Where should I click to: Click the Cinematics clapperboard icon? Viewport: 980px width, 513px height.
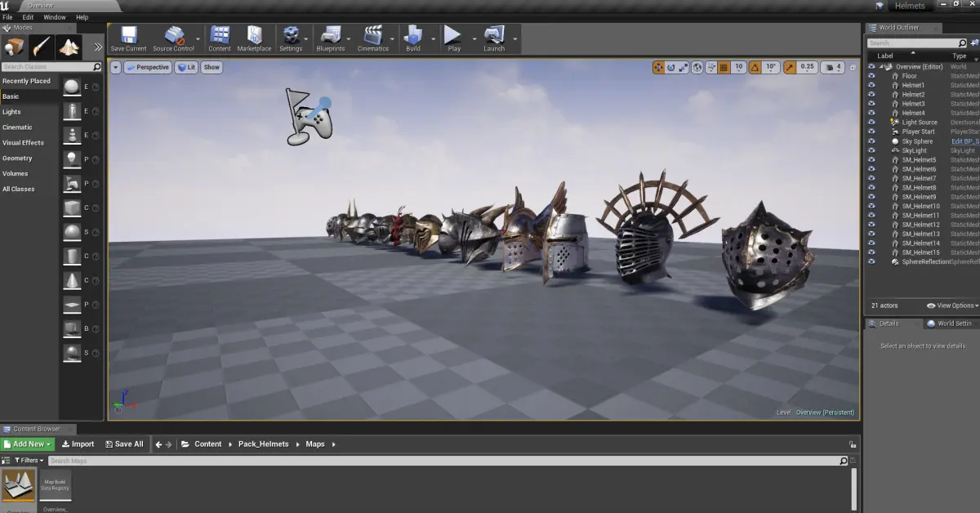tap(373, 38)
